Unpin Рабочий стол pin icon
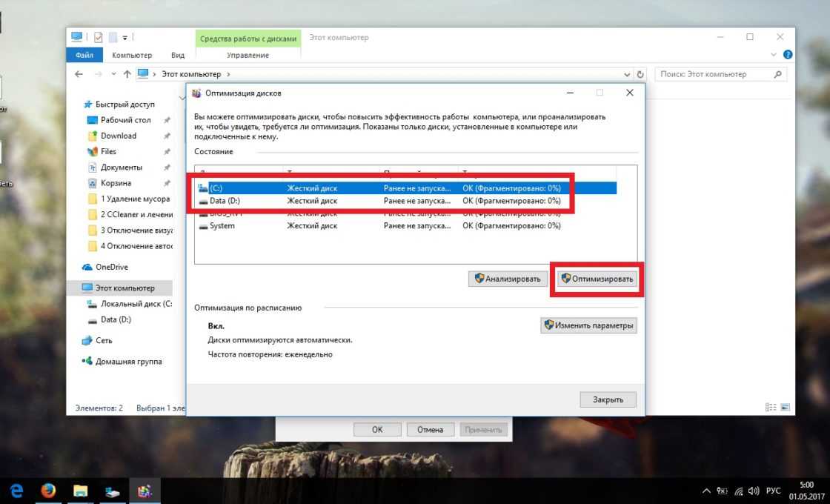Screen dimensions: 830x504 (167, 120)
